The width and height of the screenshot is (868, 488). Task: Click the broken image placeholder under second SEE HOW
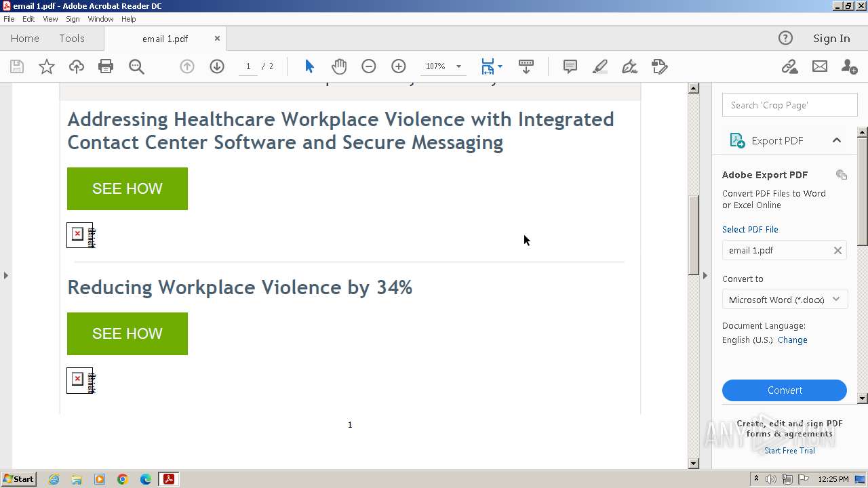81,381
